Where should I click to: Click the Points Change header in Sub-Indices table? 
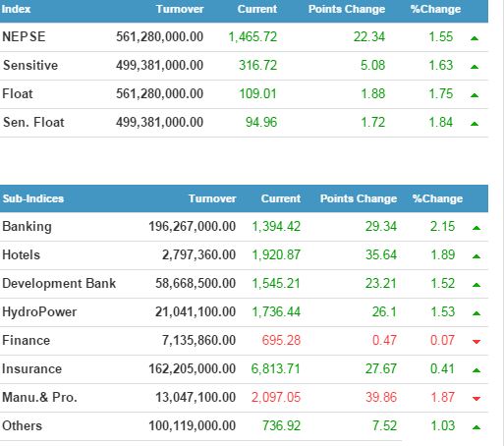(359, 198)
